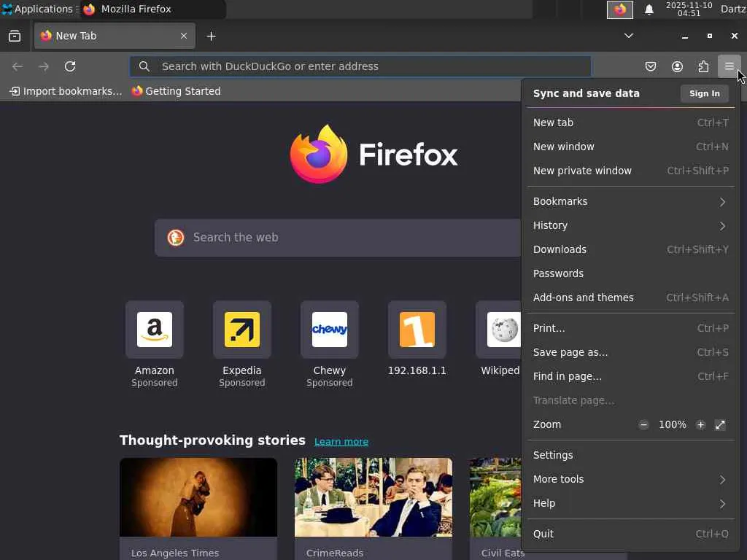Select New window menu item

pyautogui.click(x=630, y=147)
